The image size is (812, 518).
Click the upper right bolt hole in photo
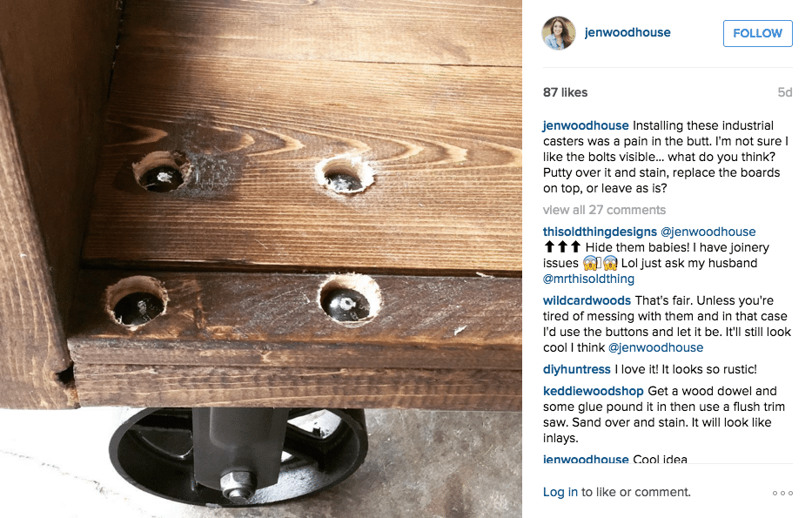pyautogui.click(x=345, y=175)
